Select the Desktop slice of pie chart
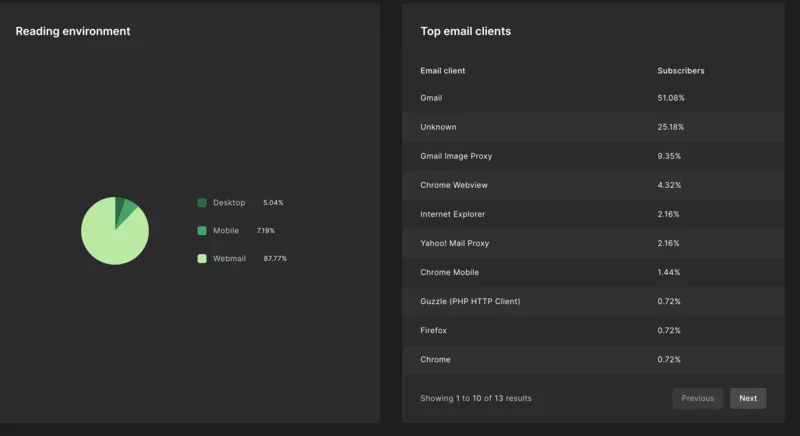 [119, 209]
